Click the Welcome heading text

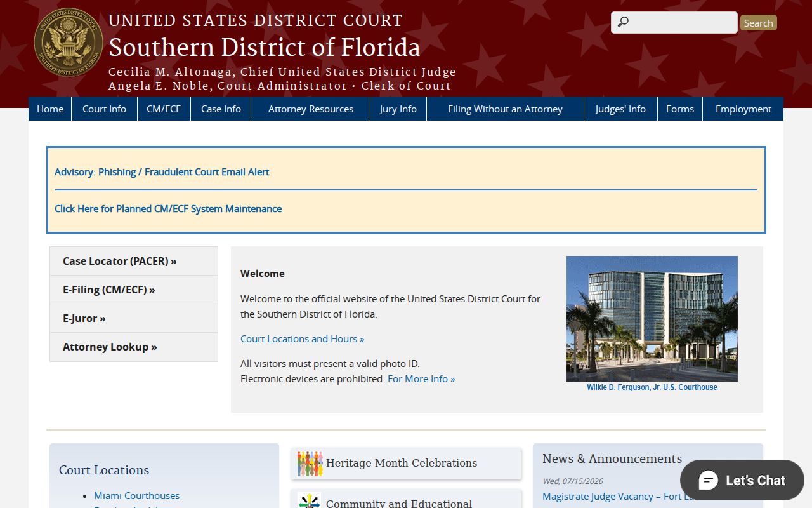[x=263, y=274]
